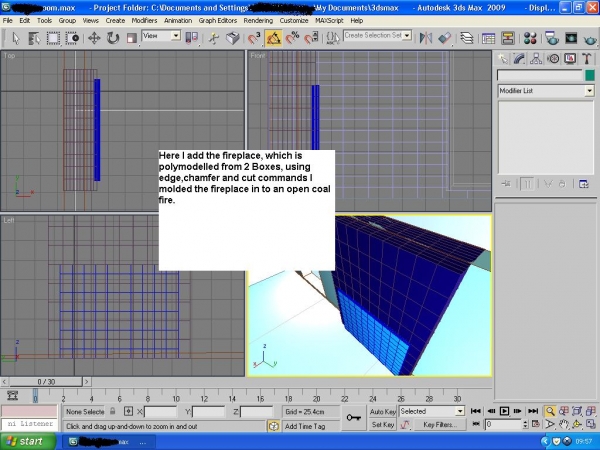Open Create Selection Set dropdown
The width and height of the screenshot is (600, 450).
[377, 36]
